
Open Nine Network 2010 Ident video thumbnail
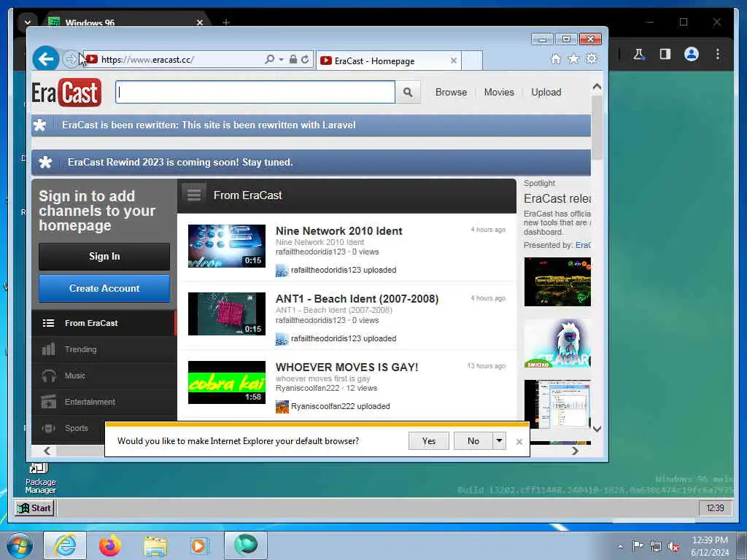coord(227,246)
